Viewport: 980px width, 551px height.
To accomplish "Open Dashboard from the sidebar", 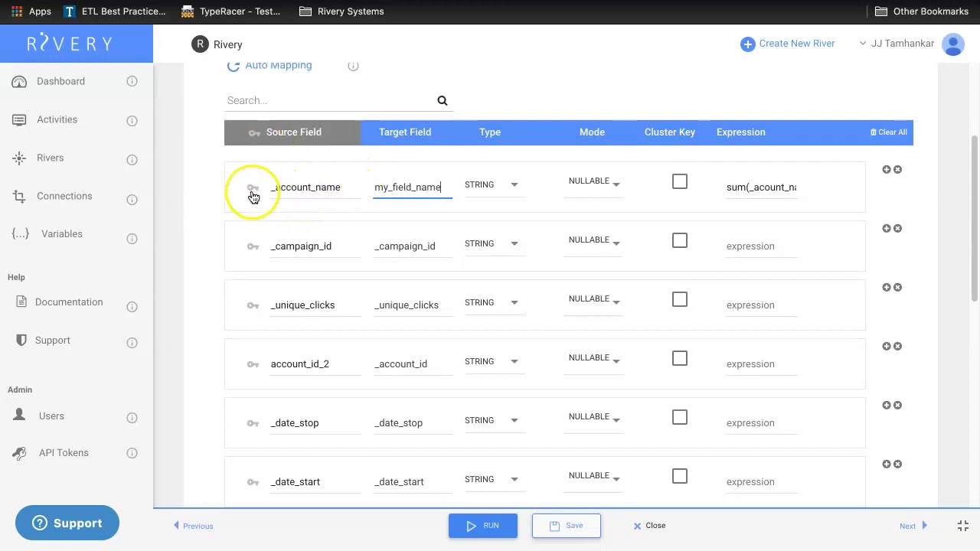I will [60, 81].
